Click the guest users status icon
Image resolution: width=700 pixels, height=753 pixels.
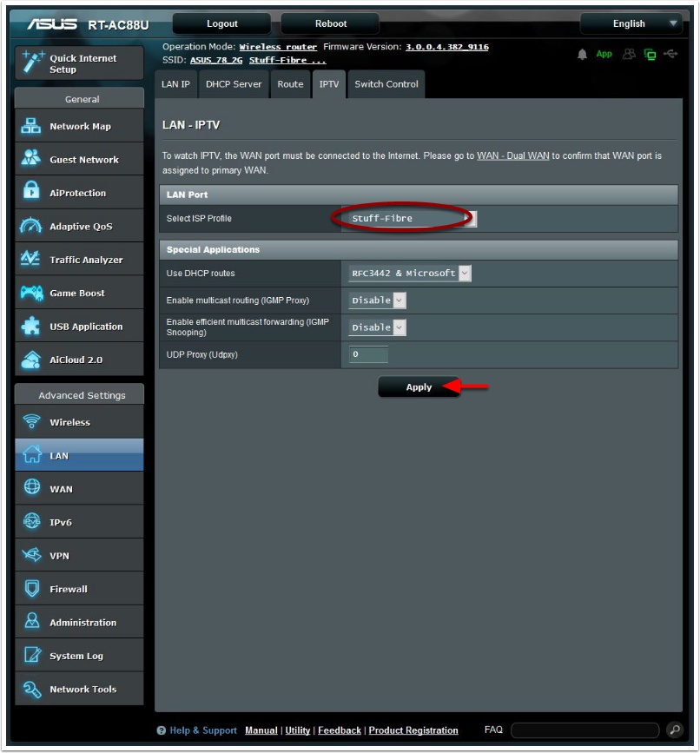pos(629,54)
